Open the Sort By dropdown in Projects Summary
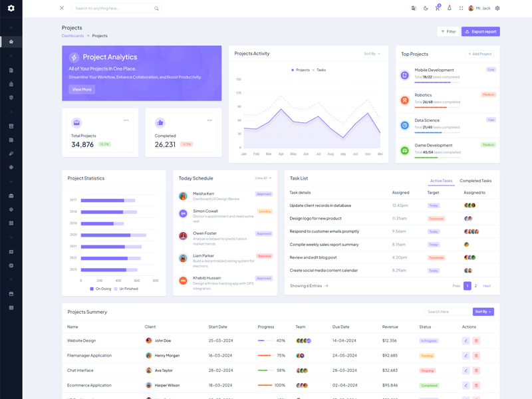The width and height of the screenshot is (532, 399). tap(483, 311)
